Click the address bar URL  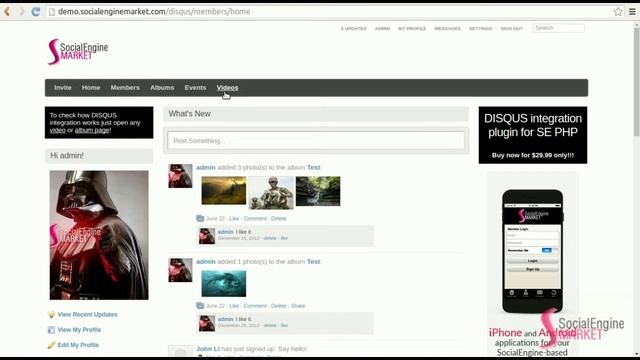coord(154,11)
